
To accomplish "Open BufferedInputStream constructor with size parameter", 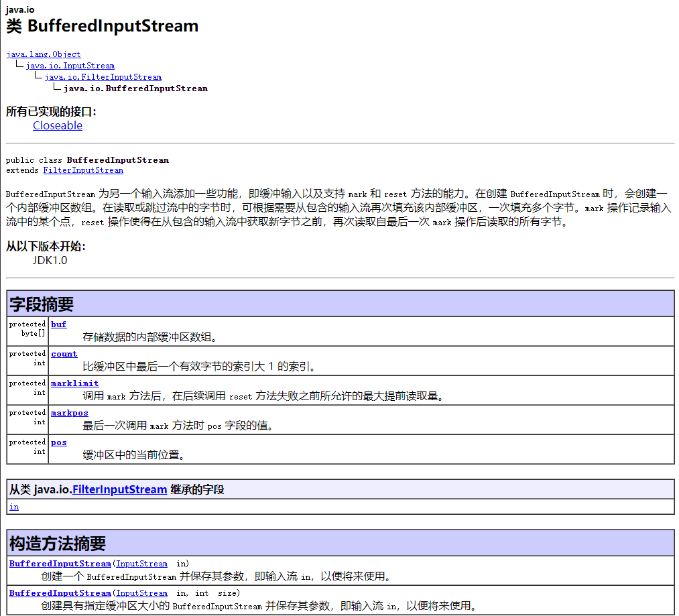I will coord(60,593).
